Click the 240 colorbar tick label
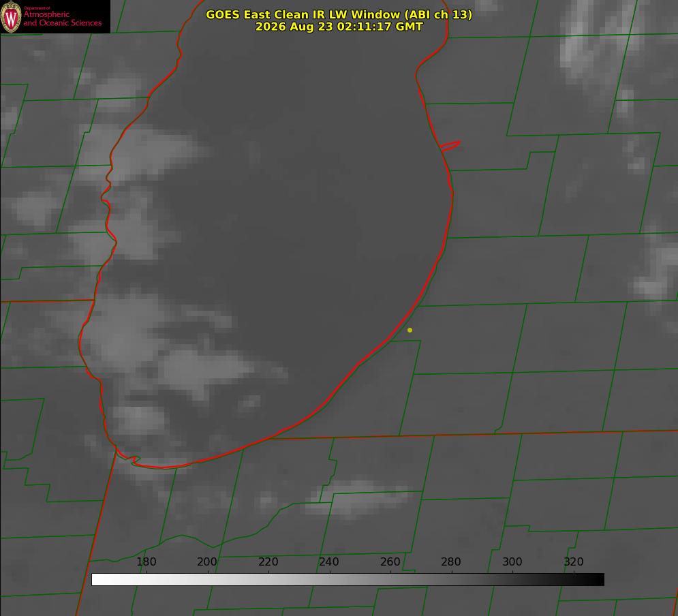 tap(329, 561)
